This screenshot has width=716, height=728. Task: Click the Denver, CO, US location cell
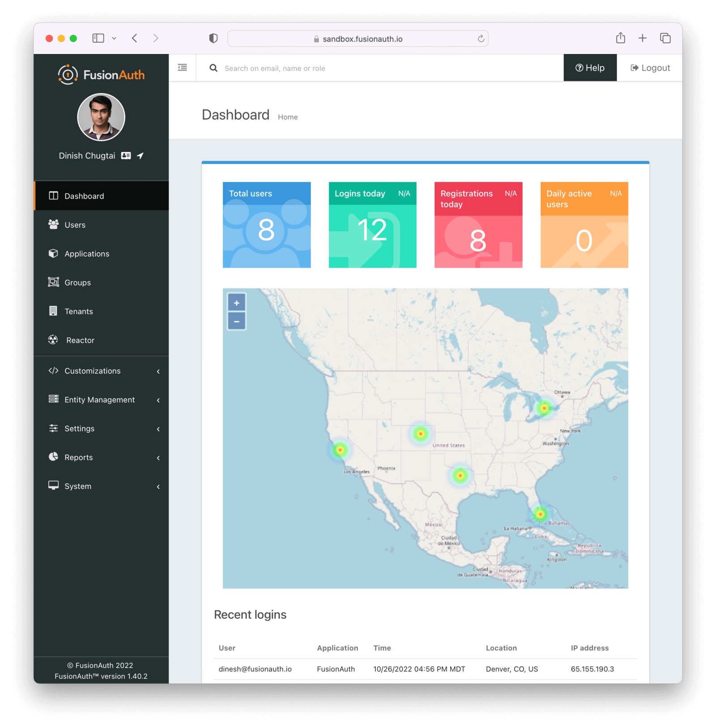[512, 669]
